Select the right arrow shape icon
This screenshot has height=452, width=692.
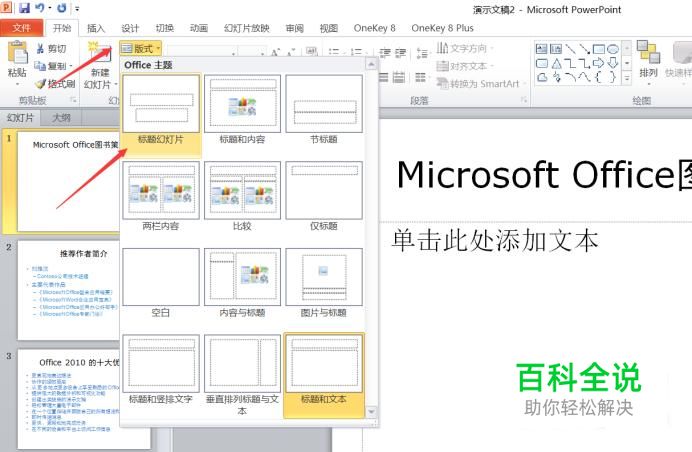pyautogui.click(x=598, y=63)
